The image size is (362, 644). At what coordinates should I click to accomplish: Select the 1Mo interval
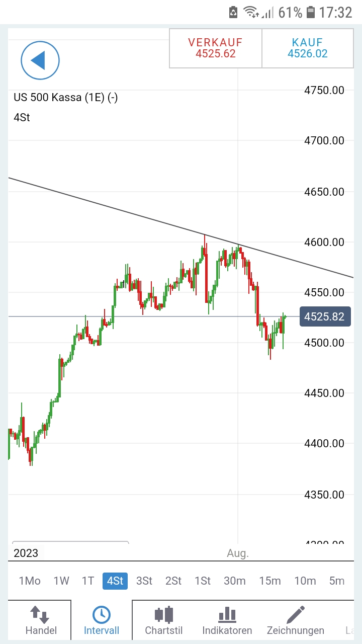[30, 581]
